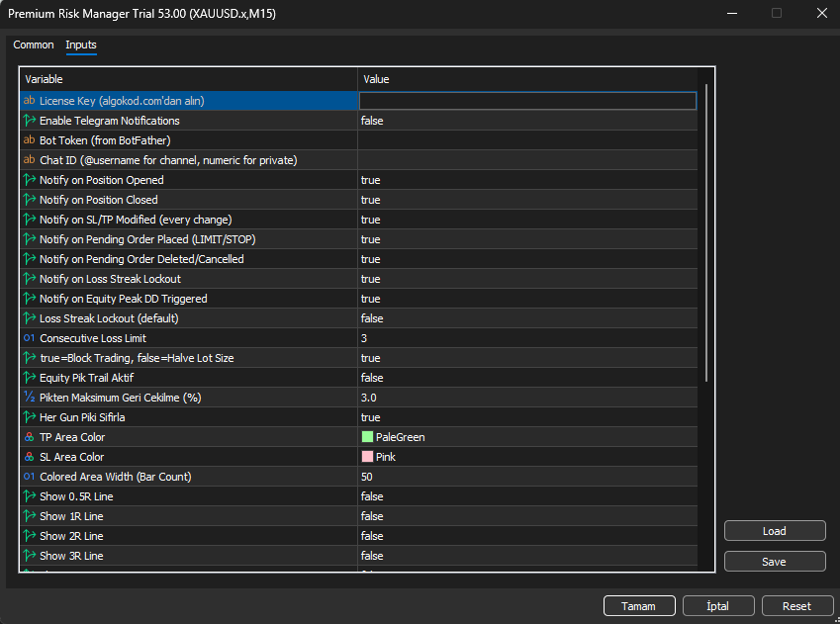Click the Show 3R Line icon
Screen dimensions: 840x624
(30, 556)
